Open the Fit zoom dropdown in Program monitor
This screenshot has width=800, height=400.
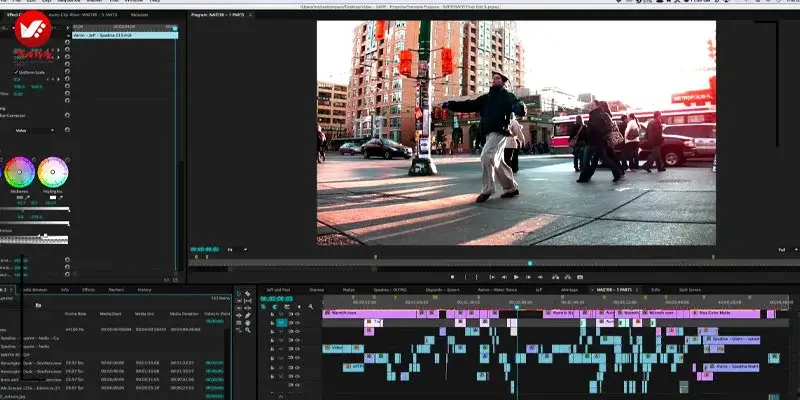point(237,249)
